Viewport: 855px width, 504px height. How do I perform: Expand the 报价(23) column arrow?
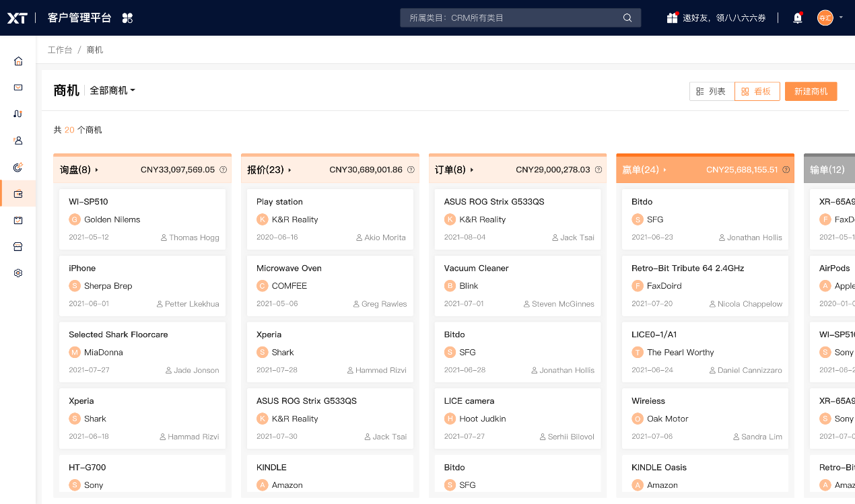point(290,170)
